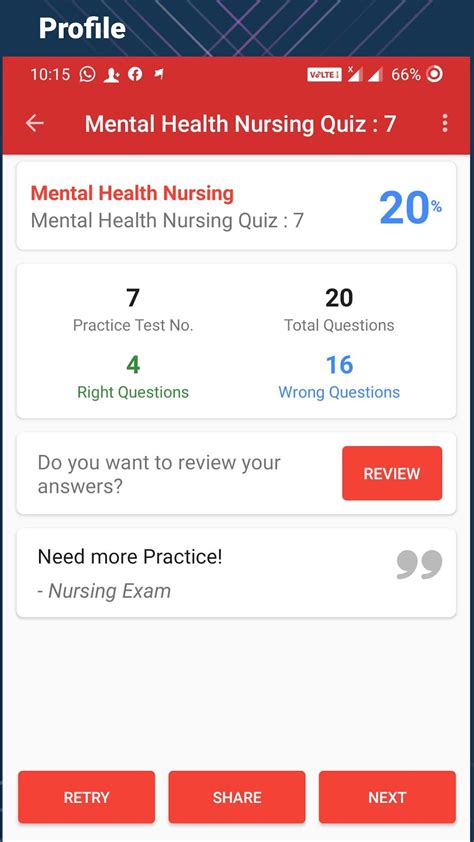Viewport: 474px width, 842px height.
Task: Tap the VoLTE indicator icon
Action: (x=324, y=75)
